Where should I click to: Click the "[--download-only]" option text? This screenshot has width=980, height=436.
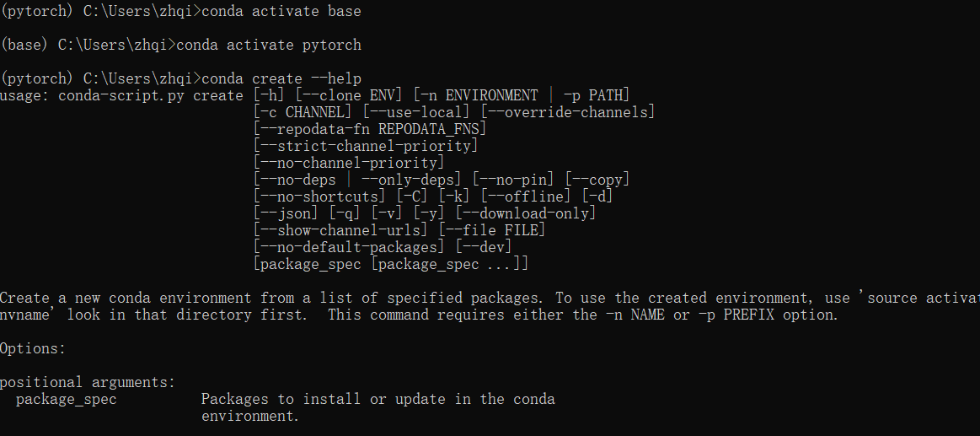coord(526,213)
